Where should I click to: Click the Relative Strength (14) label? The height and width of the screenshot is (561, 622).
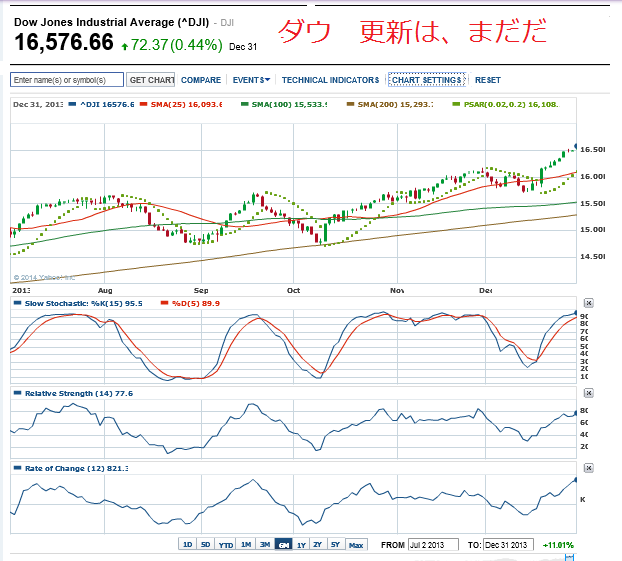(79, 394)
